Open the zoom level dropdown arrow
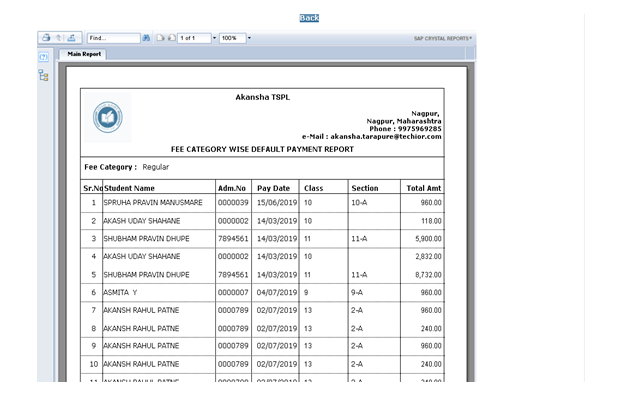The height and width of the screenshot is (396, 622). click(249, 38)
